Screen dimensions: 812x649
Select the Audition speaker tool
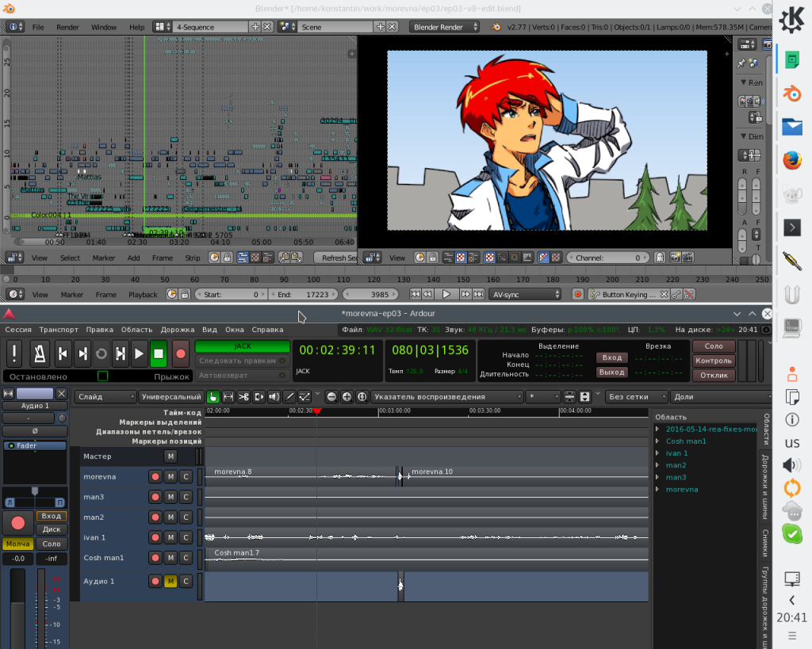pos(274,397)
